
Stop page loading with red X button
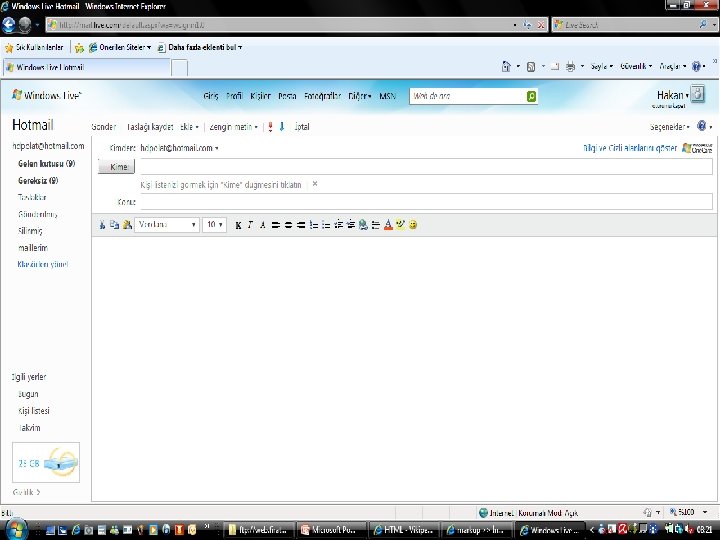541,25
